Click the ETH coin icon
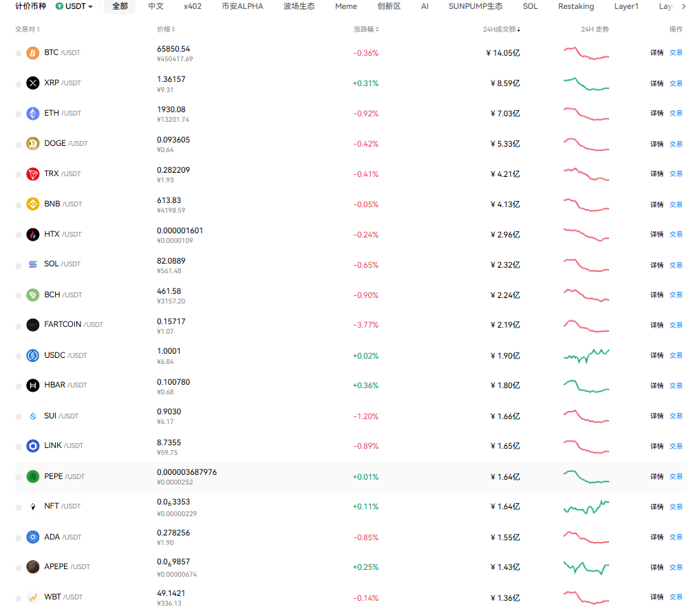This screenshot has height=607, width=700. click(x=32, y=114)
